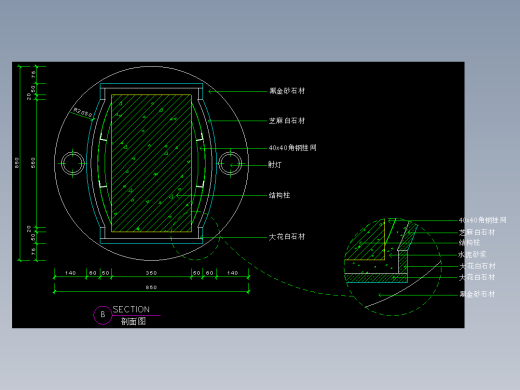
Task: Click the 芝麻白石材 label in main drawing
Action: 287,121
